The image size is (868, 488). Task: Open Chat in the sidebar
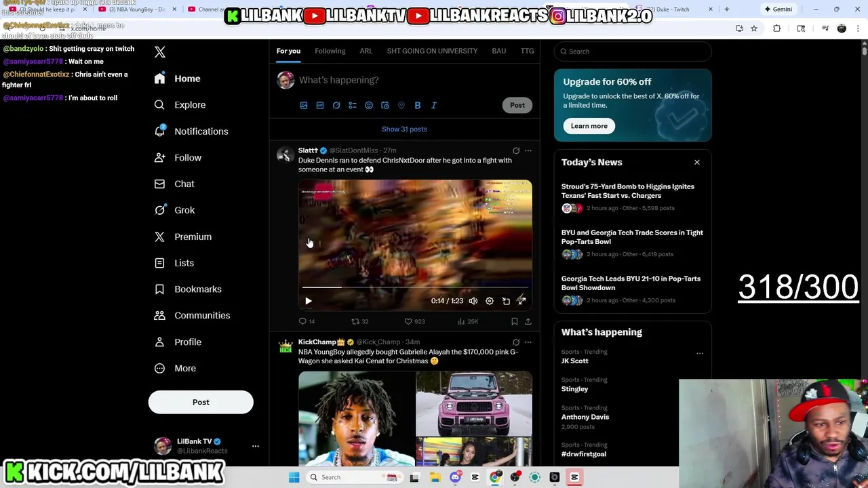click(x=174, y=184)
